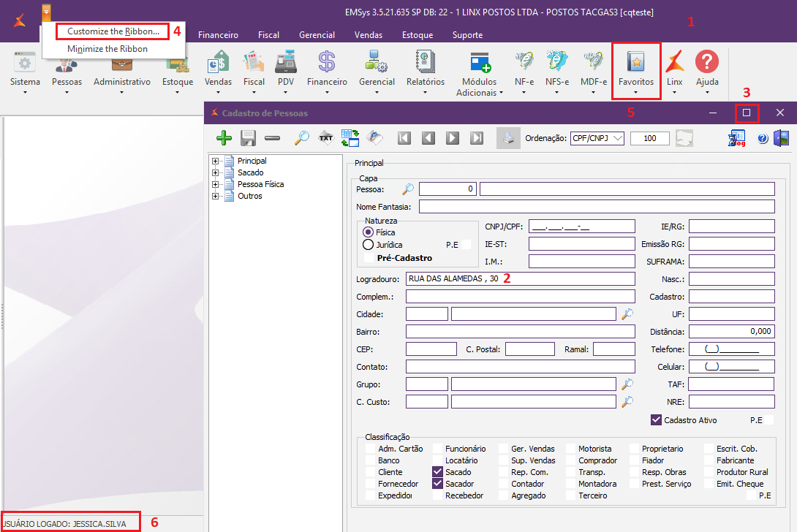
Task: Click the TXT export icon
Action: [326, 138]
